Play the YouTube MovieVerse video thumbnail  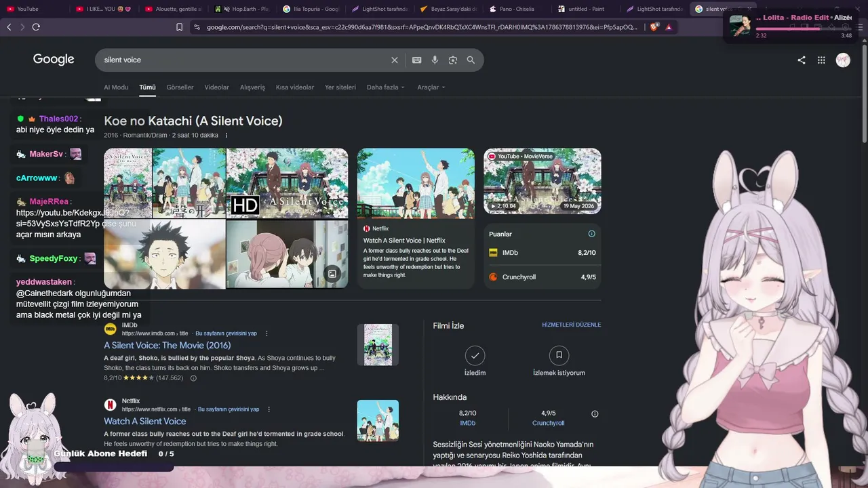542,181
